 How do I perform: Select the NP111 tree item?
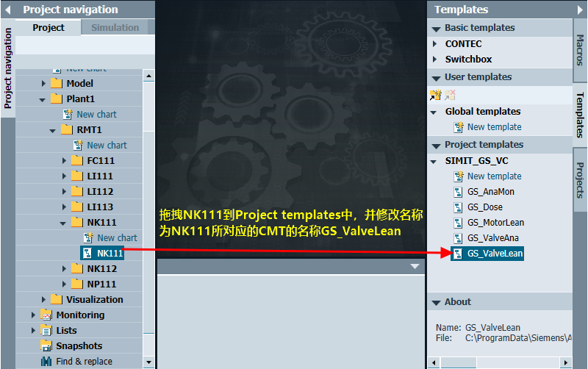pos(101,284)
